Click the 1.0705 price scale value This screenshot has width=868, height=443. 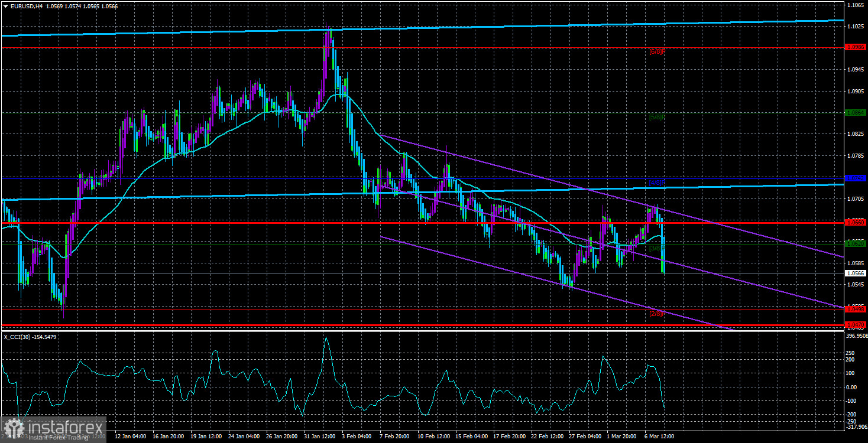pyautogui.click(x=856, y=199)
